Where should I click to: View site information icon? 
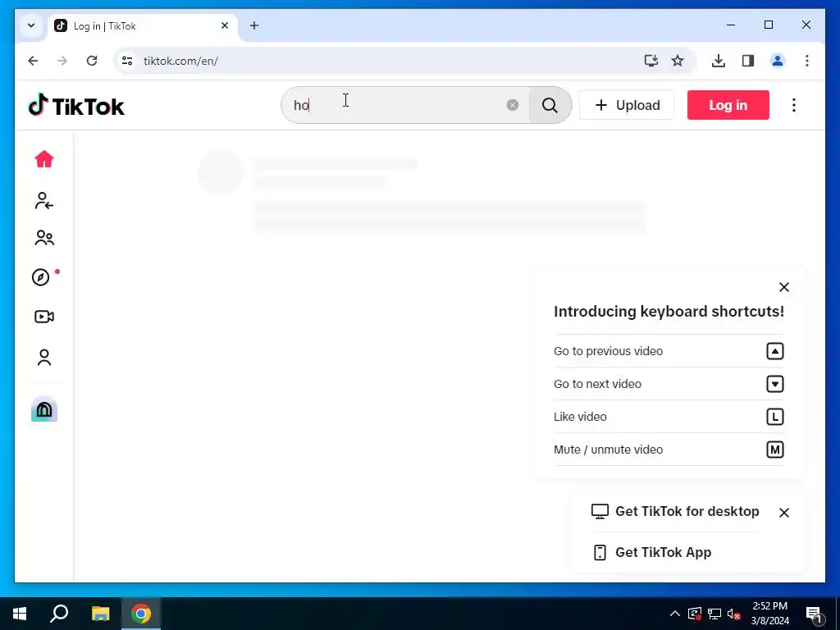(127, 61)
